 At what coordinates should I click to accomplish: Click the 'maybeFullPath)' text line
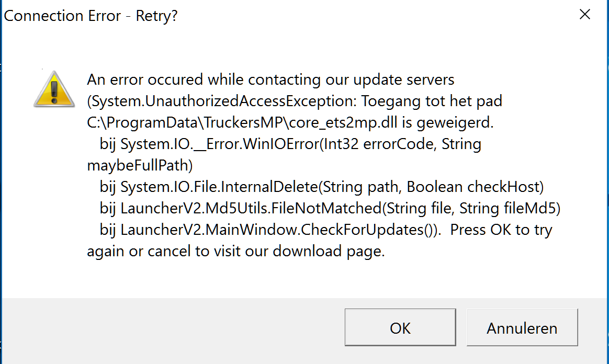pyautogui.click(x=140, y=166)
